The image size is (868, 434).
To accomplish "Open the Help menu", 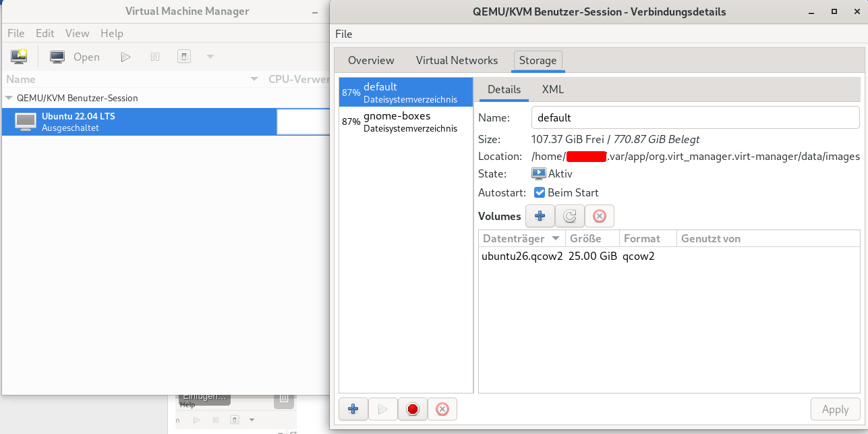I will [x=112, y=33].
